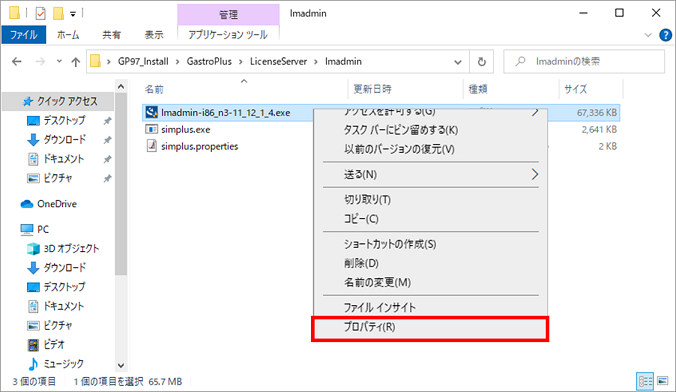
Task: Click the Up directory arrow icon
Action: click(x=75, y=62)
